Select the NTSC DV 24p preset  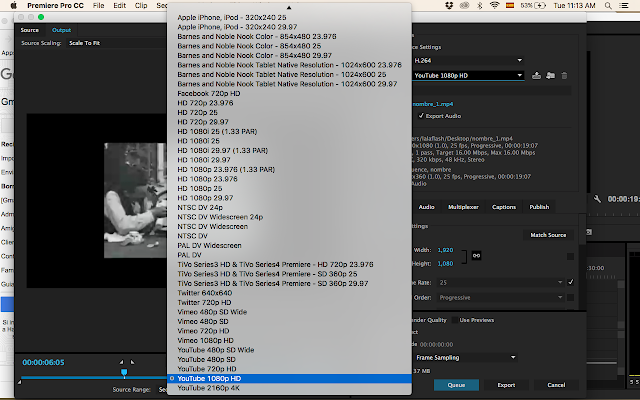point(289,207)
